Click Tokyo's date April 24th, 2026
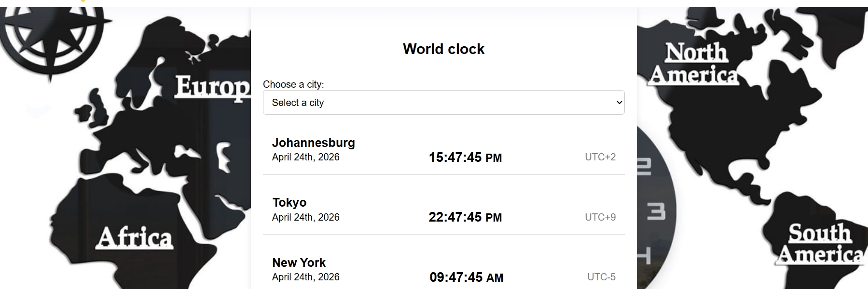 click(x=306, y=217)
